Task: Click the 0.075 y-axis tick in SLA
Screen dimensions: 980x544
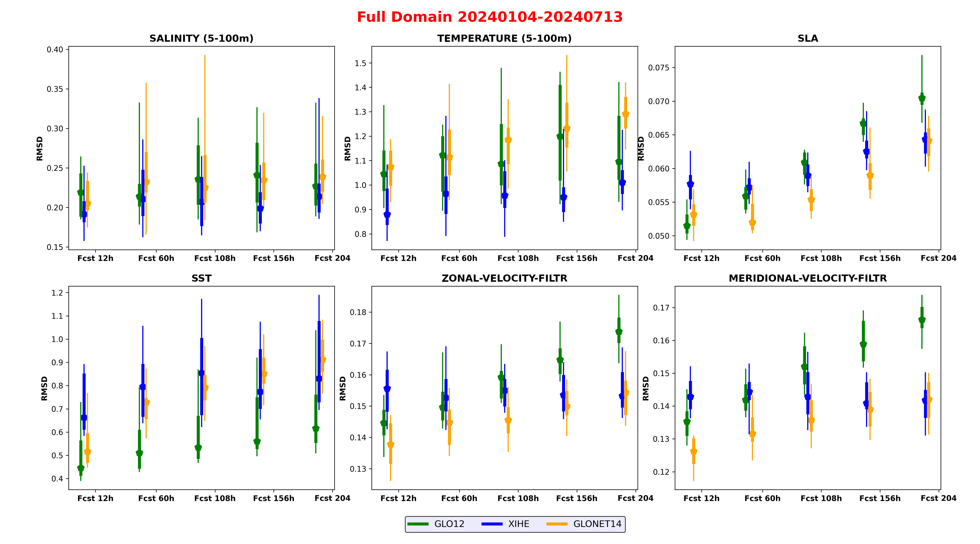Action: [659, 68]
